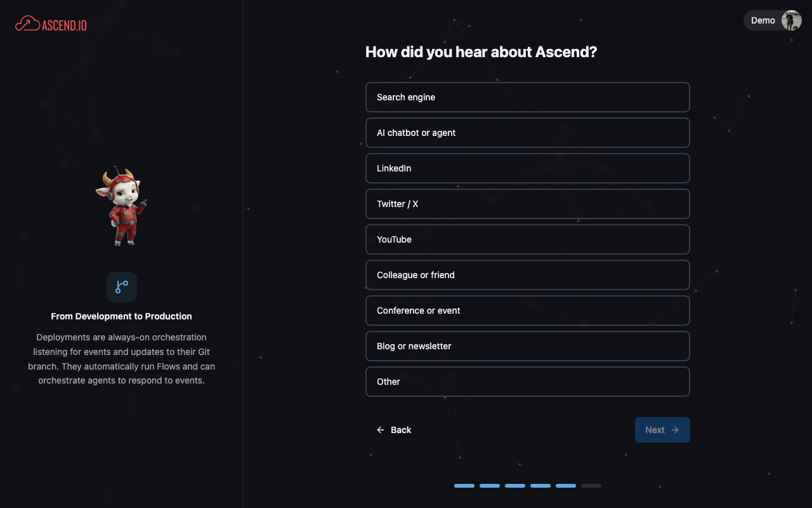Click the first blue progress dash
This screenshot has height=508, width=812.
[464, 485]
